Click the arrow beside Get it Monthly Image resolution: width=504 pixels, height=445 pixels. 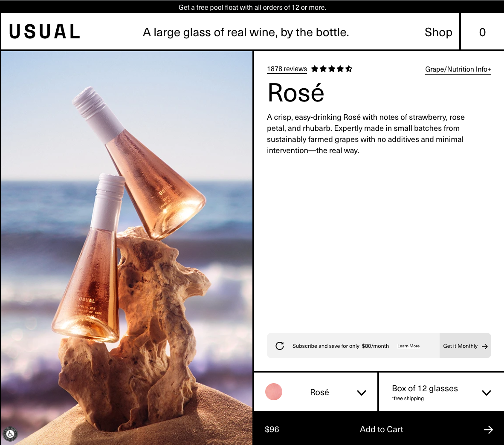coord(484,346)
